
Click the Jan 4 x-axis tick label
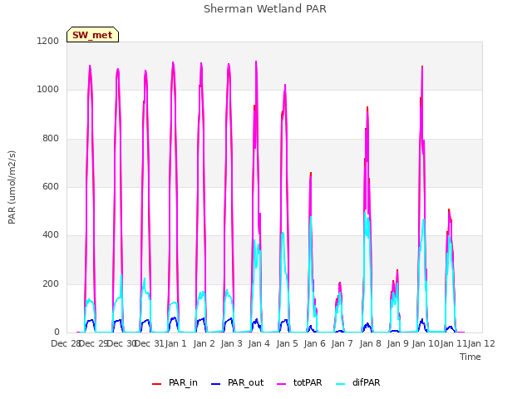[259, 343]
